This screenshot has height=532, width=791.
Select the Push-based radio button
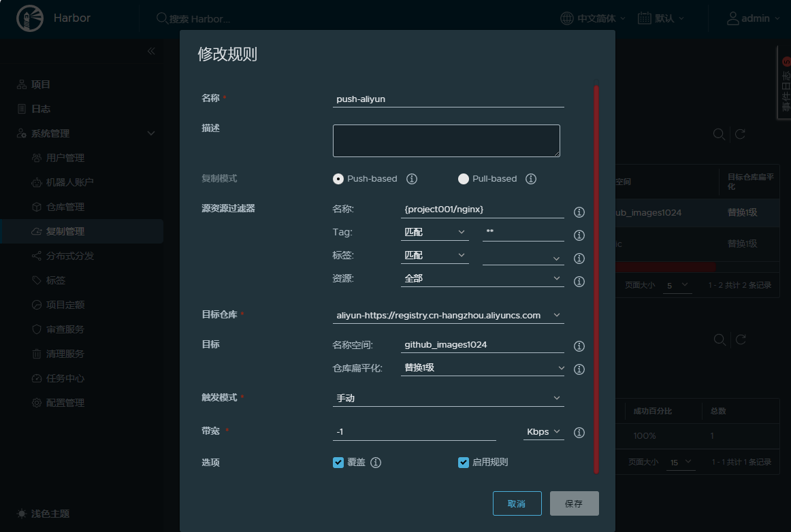338,179
